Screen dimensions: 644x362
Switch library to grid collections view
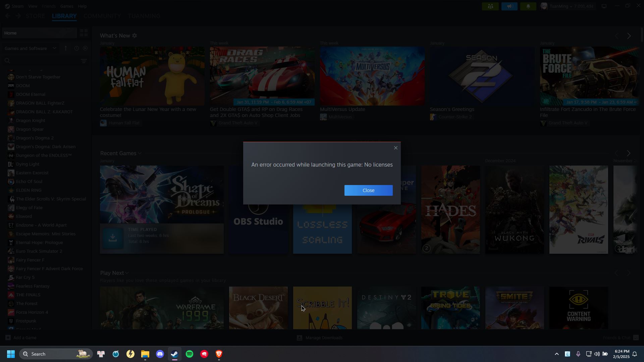tap(84, 33)
